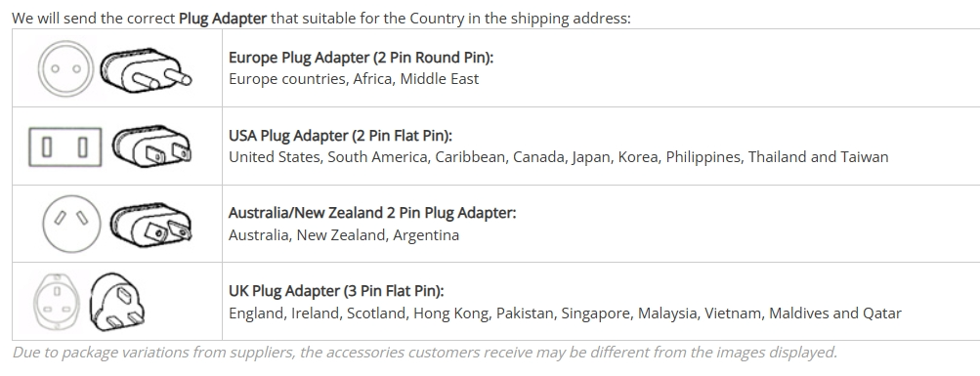Click the Europe countries, Africa, Middle East text
Viewport: 980px width, 376px height.
coord(354,79)
